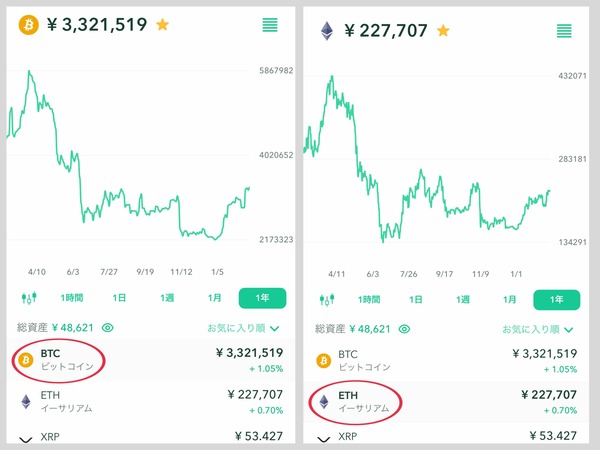Switch to candlestick chart on Ethereum panel
Screen dimensions: 600x450
(327, 299)
